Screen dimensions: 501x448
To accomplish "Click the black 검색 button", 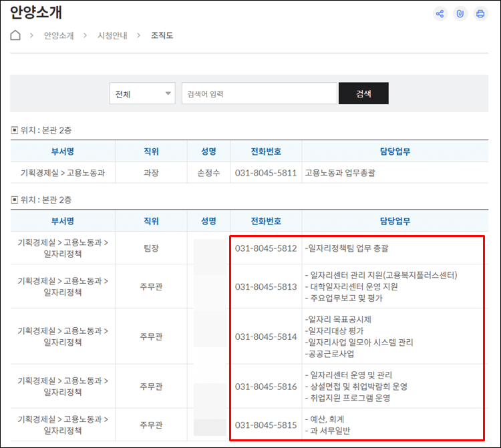I will tap(363, 93).
